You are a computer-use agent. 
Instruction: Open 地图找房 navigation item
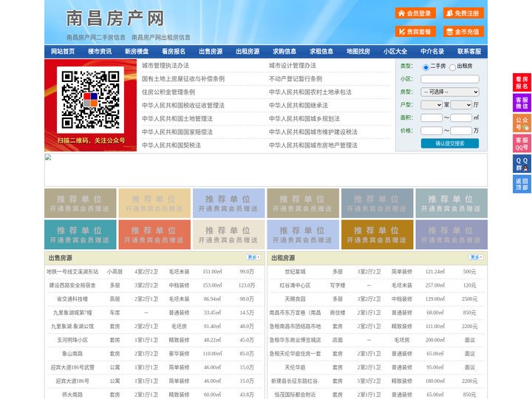358,52
